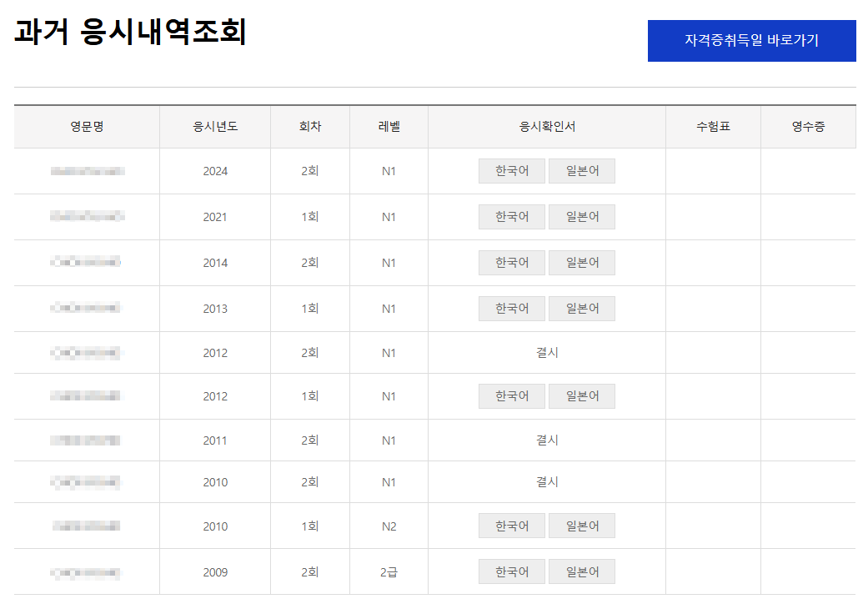Open 일본어 certificate for 2010 1회 N2 row
The width and height of the screenshot is (868, 604).
tap(582, 526)
